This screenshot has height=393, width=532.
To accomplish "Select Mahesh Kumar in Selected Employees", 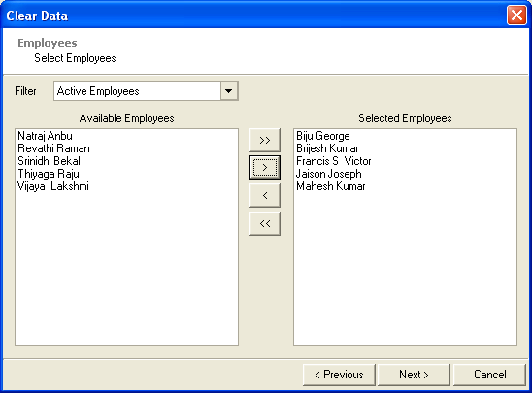I will (330, 186).
